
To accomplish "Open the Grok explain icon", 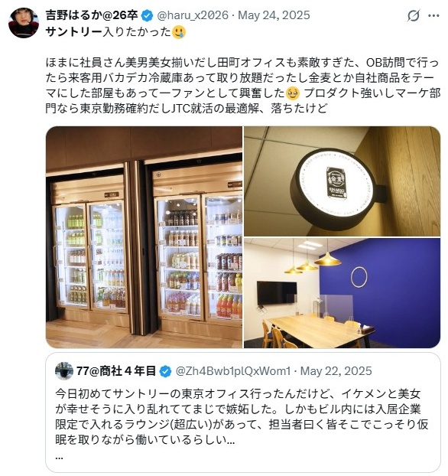I will coord(414,15).
